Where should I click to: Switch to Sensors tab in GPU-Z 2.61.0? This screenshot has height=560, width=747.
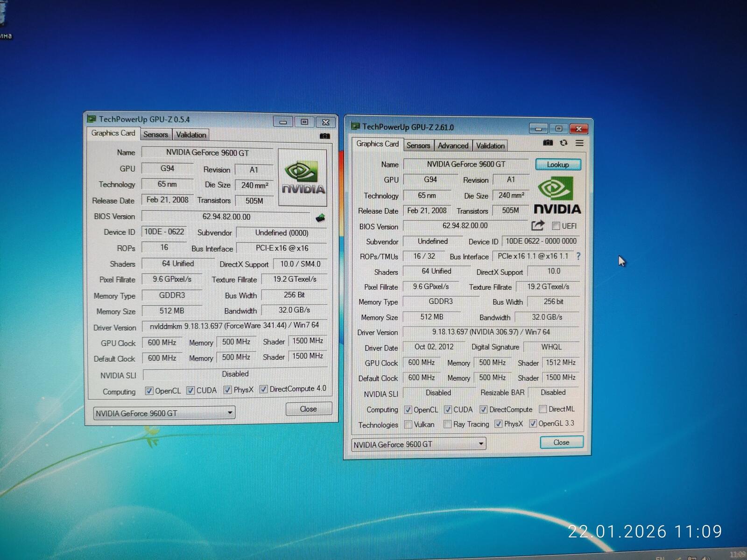(418, 146)
